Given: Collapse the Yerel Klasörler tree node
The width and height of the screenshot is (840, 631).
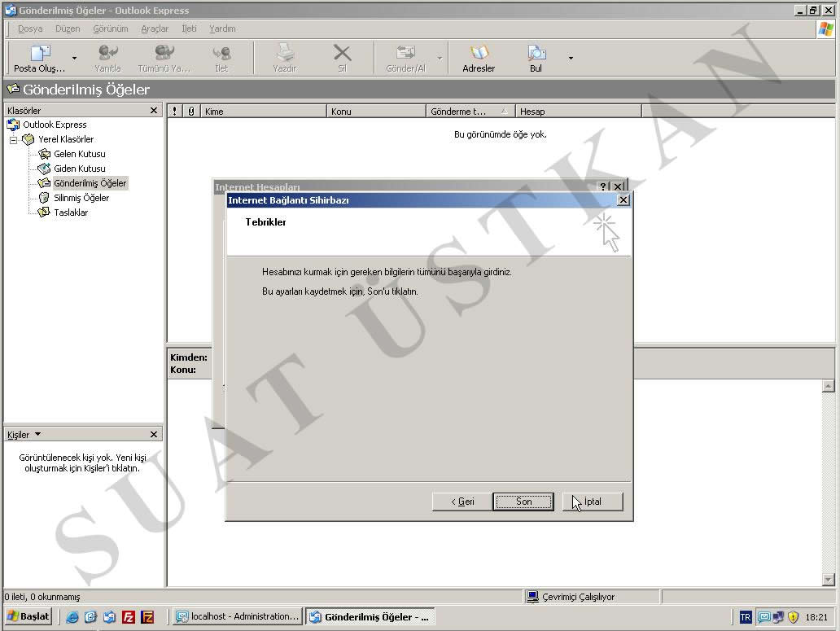Looking at the screenshot, I should point(13,140).
